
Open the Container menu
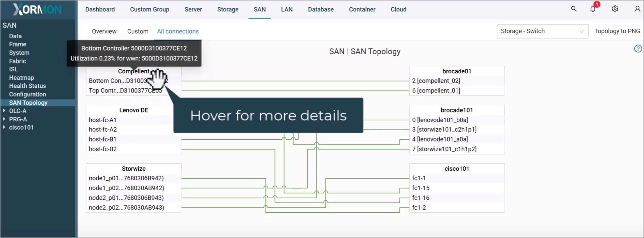(x=362, y=9)
